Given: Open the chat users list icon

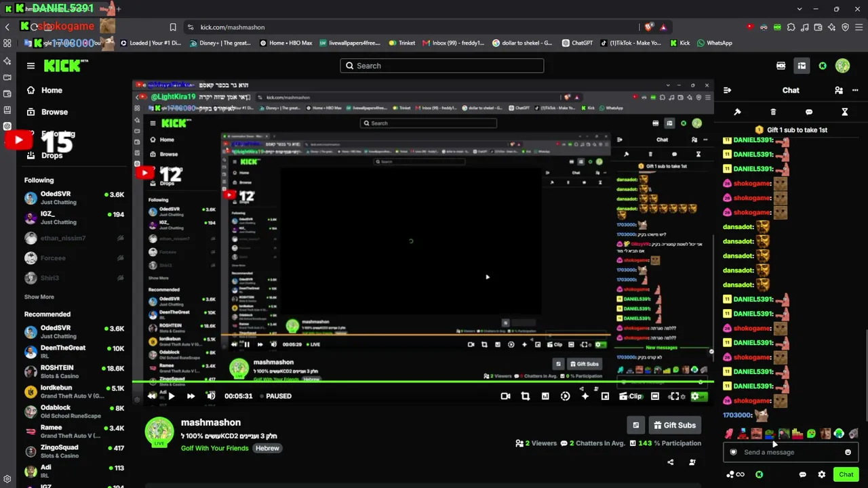Looking at the screenshot, I should pyautogui.click(x=839, y=90).
